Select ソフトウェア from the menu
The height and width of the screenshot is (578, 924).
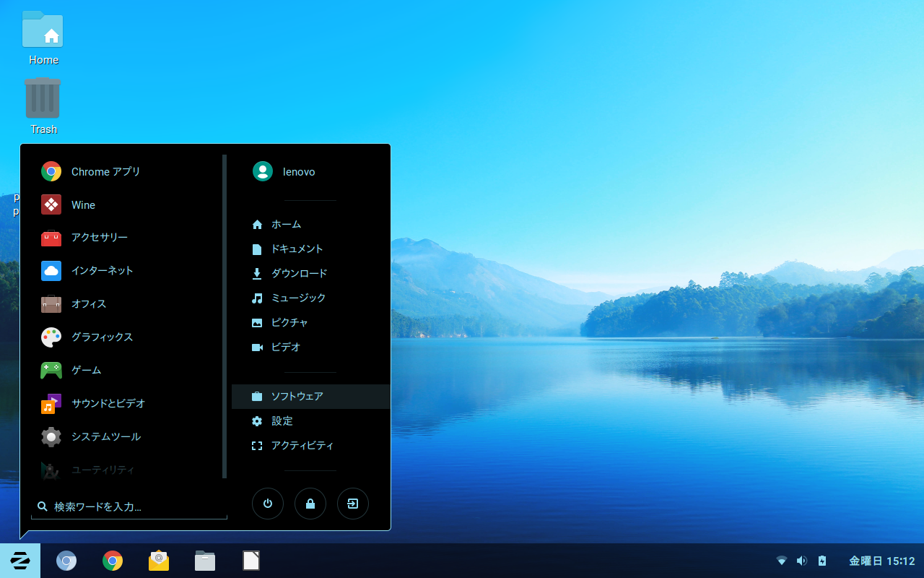tap(297, 397)
